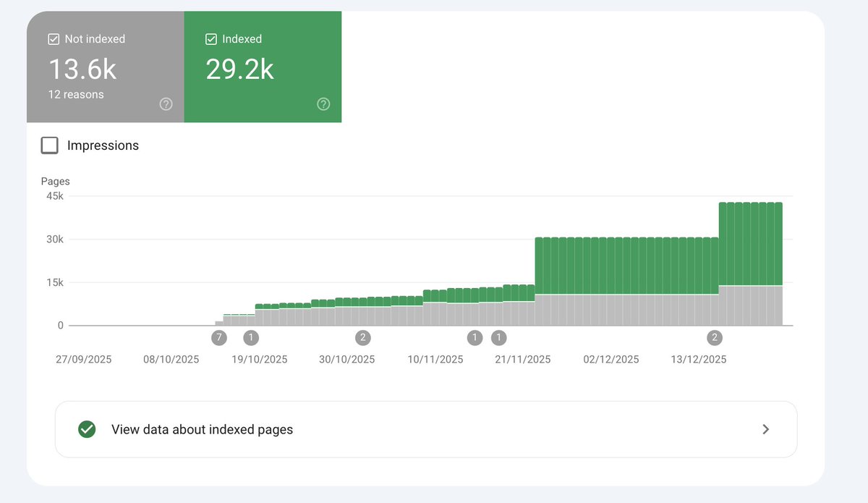Screen dimensions: 868x503
Task: Click the Pages axis title
Action: [x=55, y=182]
